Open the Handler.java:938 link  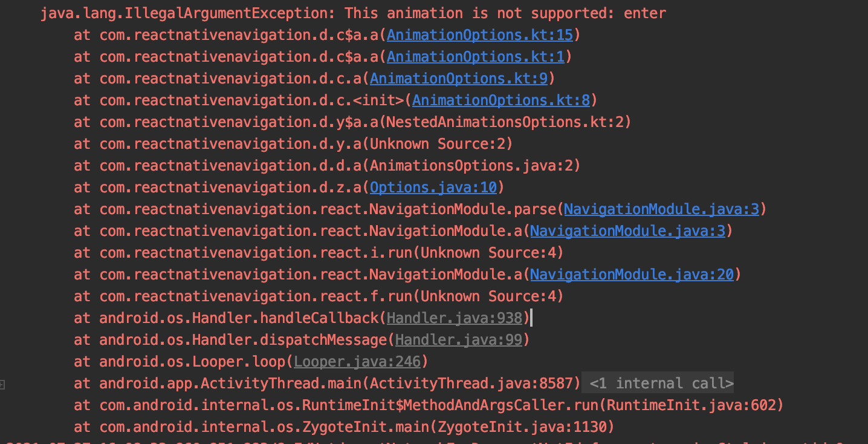[454, 318]
